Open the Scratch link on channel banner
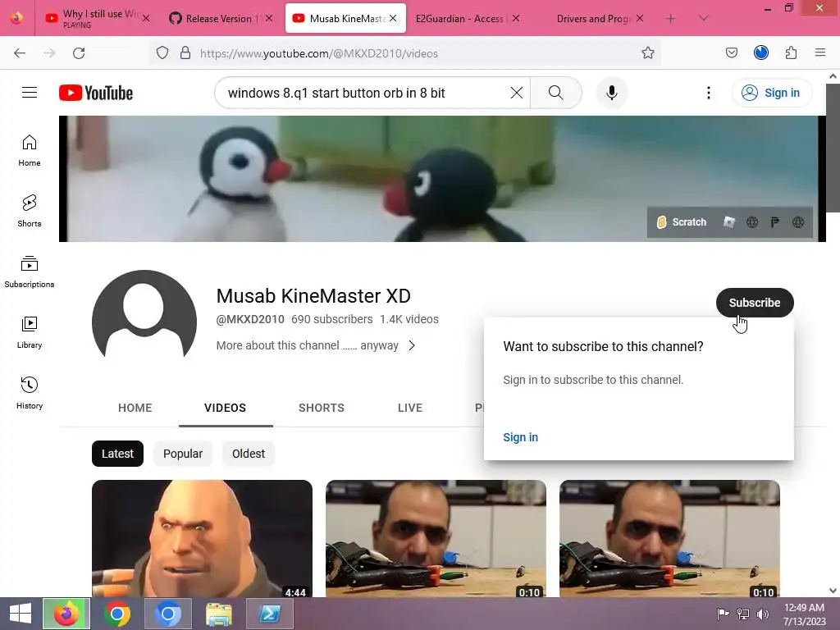This screenshot has height=630, width=840. (682, 222)
